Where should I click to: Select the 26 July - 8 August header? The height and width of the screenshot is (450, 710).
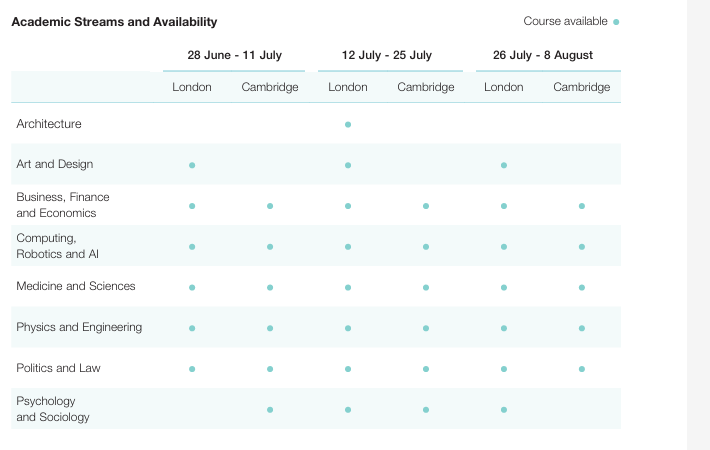(543, 55)
